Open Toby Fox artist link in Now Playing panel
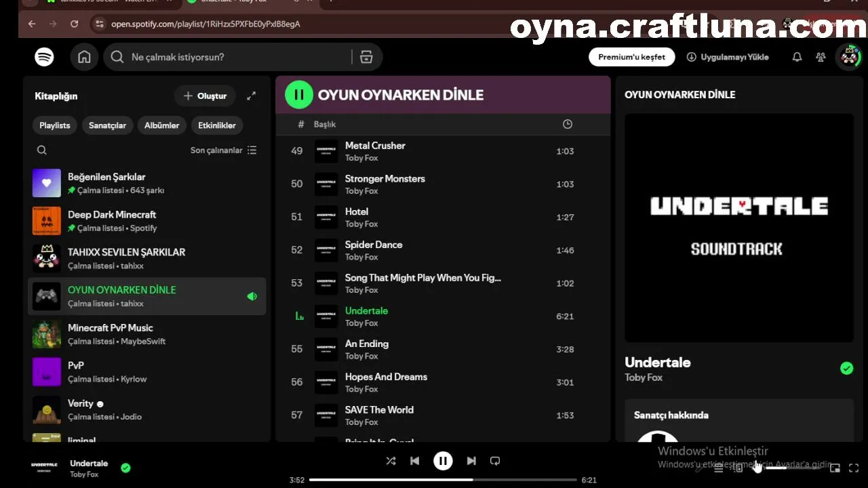This screenshot has height=488, width=868. tap(644, 378)
